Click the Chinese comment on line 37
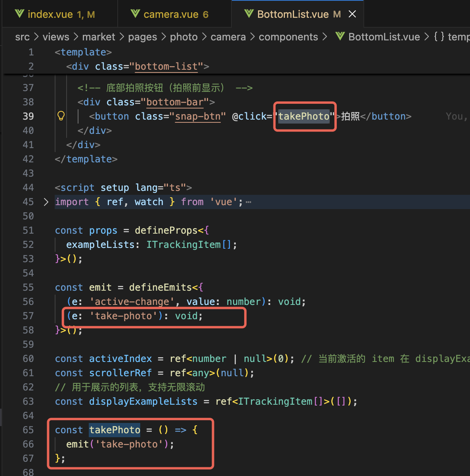Image resolution: width=470 pixels, height=476 pixels. coord(165,88)
